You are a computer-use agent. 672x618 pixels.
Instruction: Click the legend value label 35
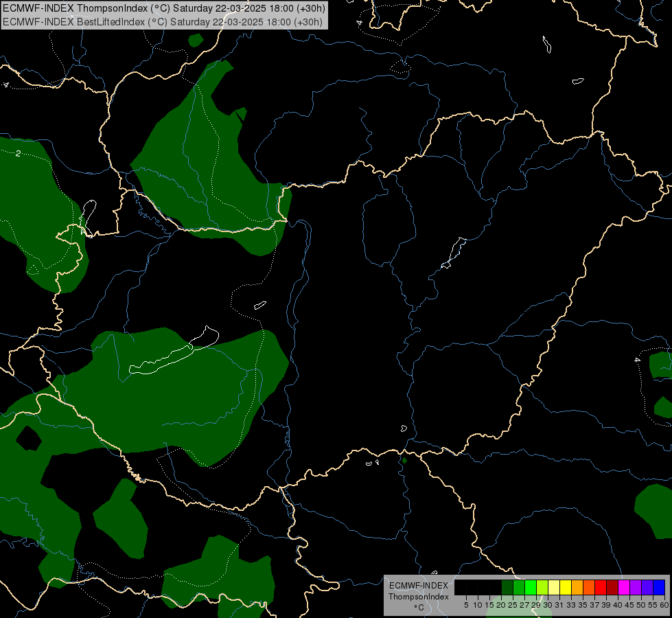583,605
